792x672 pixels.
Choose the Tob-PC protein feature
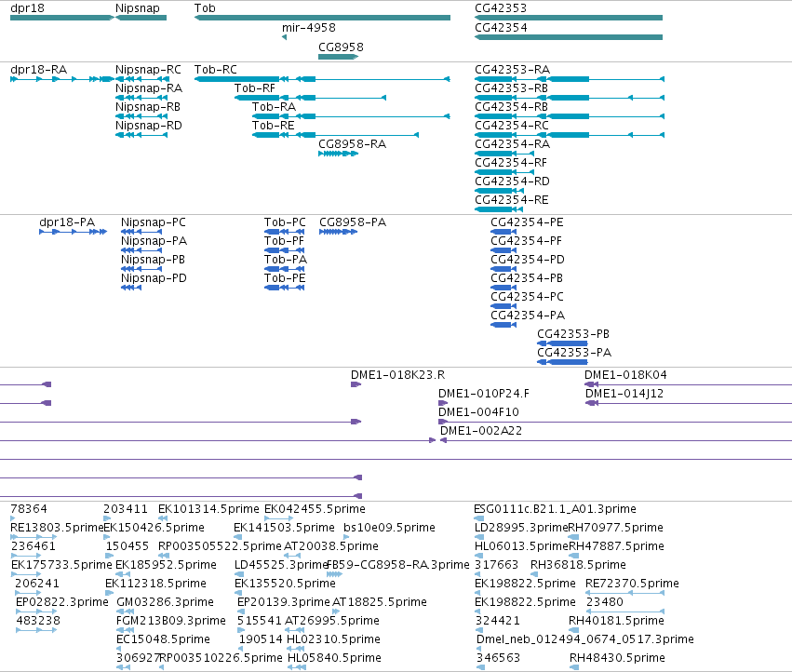(285, 232)
